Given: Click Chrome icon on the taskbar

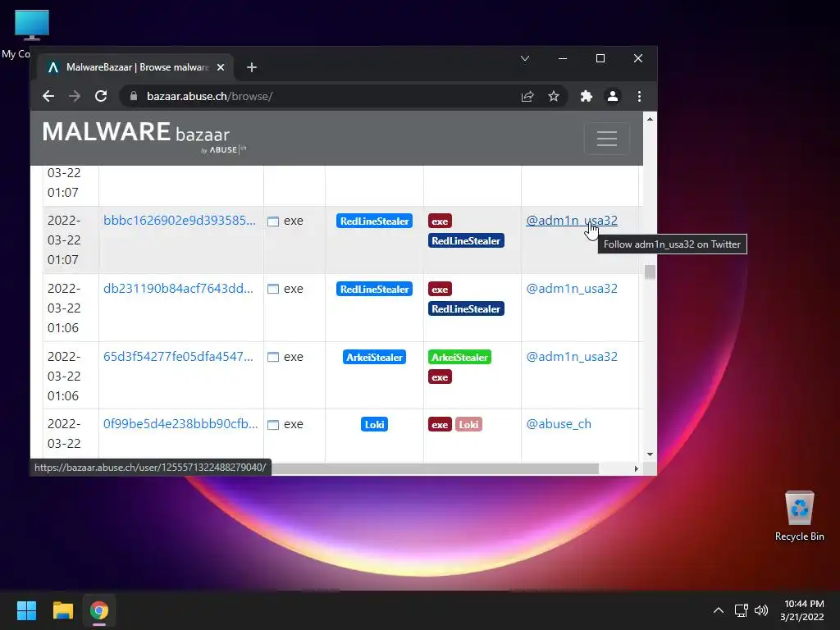Looking at the screenshot, I should (99, 610).
